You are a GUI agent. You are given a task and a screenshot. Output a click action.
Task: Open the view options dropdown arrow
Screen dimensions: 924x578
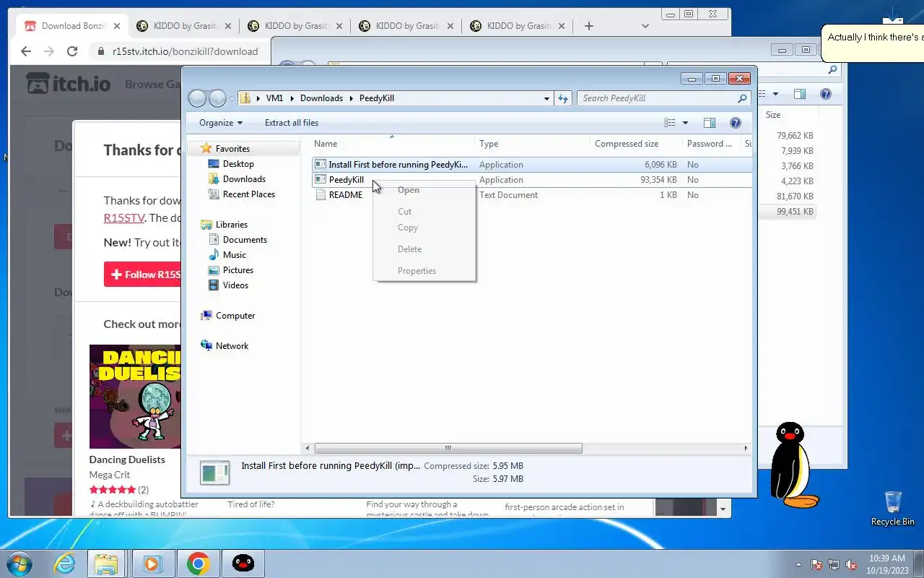685,123
